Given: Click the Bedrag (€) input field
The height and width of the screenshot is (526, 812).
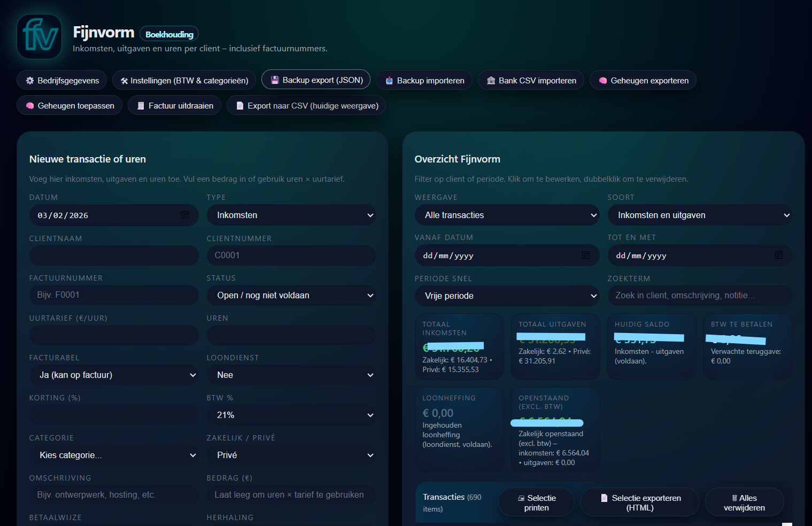Looking at the screenshot, I should 291,495.
